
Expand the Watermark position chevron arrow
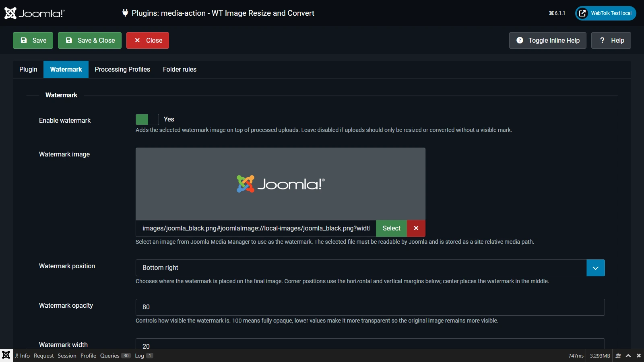click(x=596, y=268)
